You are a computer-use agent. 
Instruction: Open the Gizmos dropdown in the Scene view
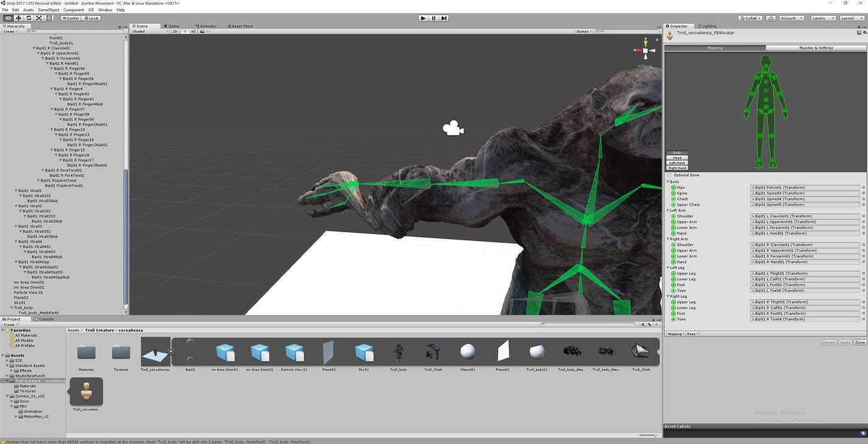pyautogui.click(x=582, y=31)
